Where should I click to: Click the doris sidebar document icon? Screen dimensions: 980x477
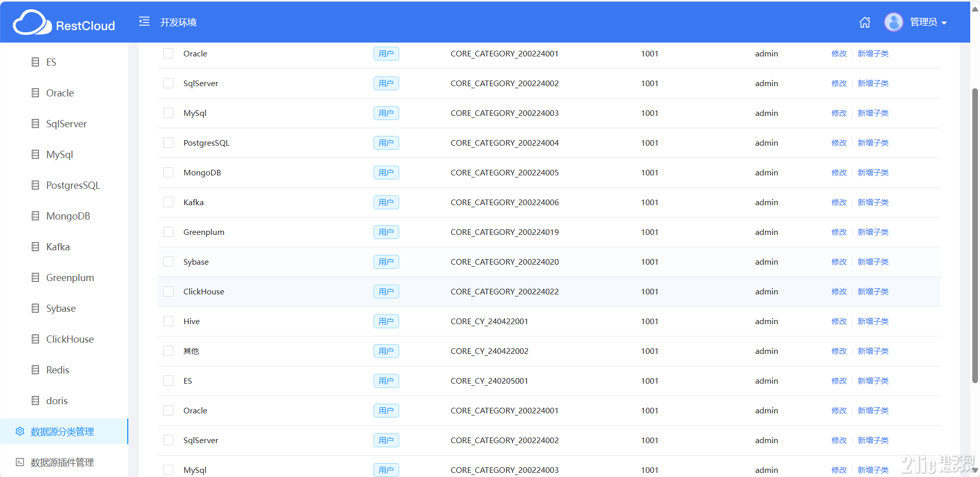pos(35,401)
